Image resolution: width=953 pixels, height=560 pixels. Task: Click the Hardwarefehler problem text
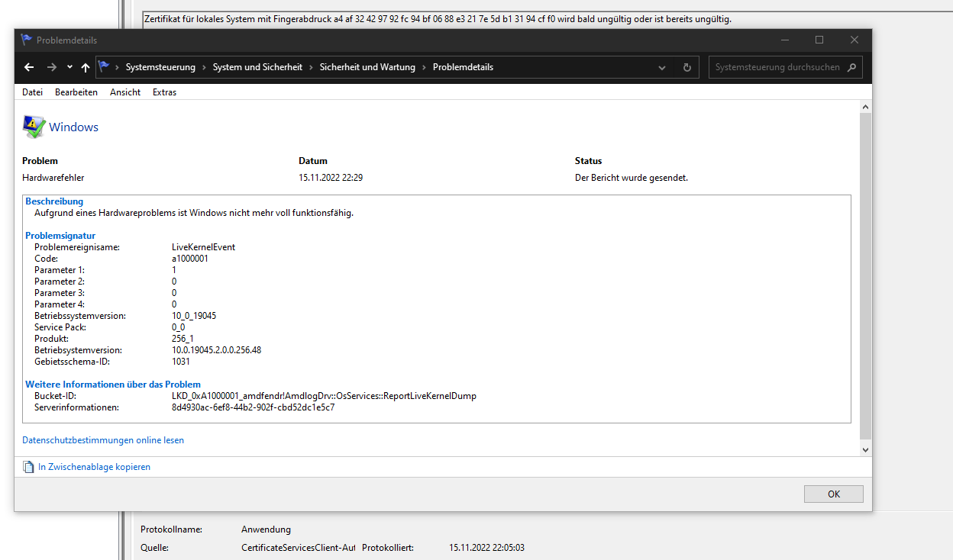[x=53, y=178]
